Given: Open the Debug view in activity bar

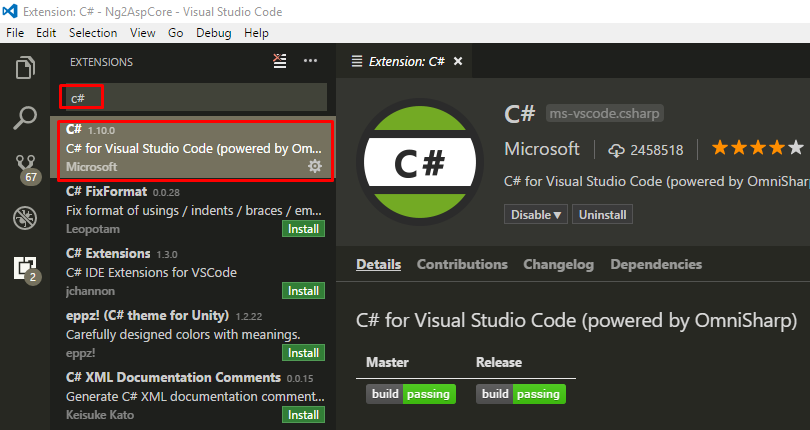Looking at the screenshot, I should tap(25, 218).
